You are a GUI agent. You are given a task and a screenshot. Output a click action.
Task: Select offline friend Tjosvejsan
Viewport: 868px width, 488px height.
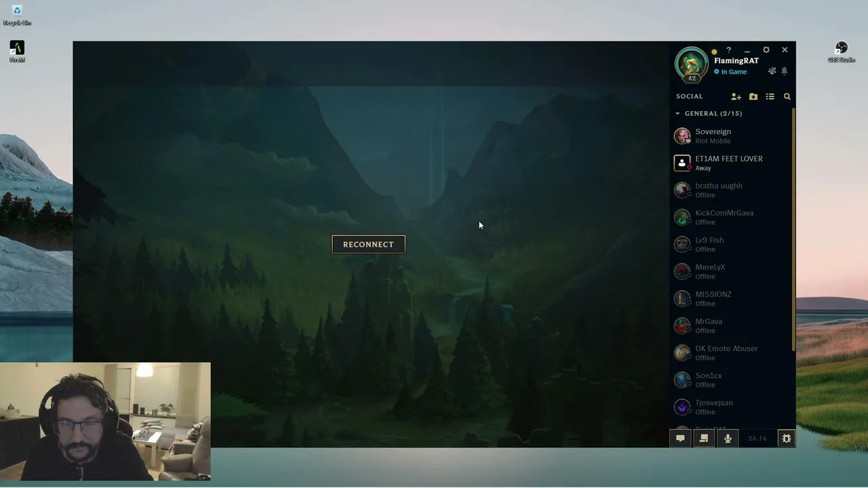731,407
